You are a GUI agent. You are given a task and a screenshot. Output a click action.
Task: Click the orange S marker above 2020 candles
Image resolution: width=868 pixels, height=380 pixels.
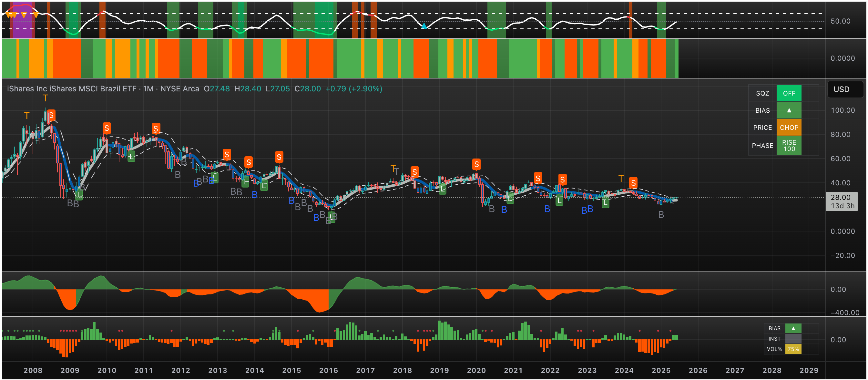click(x=476, y=164)
